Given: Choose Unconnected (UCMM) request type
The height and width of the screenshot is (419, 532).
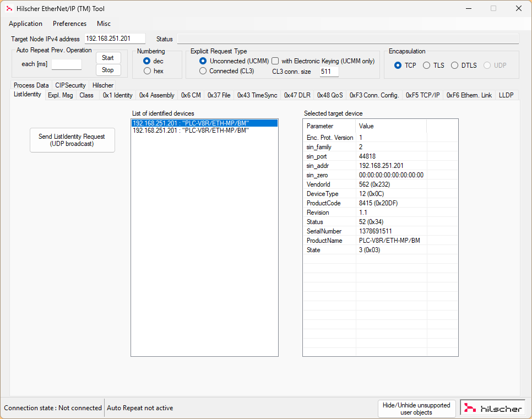Looking at the screenshot, I should tap(203, 61).
